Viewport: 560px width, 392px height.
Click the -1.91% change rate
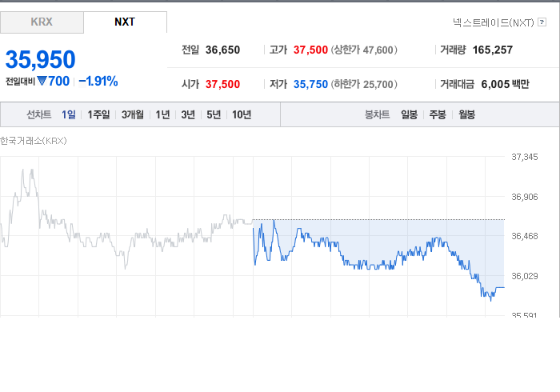[98, 82]
